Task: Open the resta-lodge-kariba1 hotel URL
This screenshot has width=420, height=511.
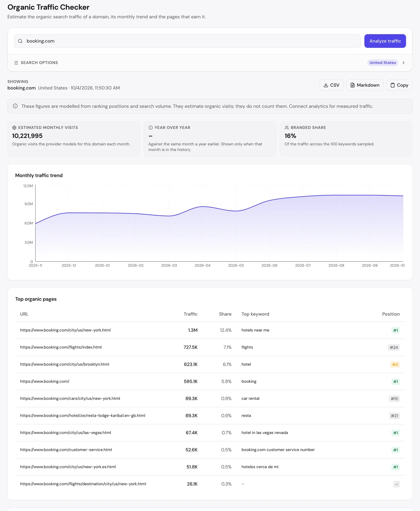Action: point(83,416)
